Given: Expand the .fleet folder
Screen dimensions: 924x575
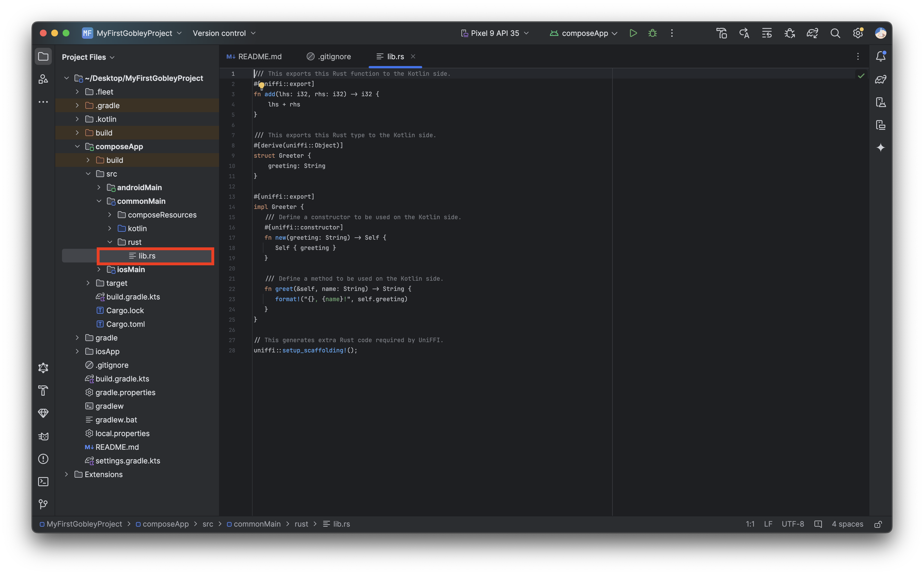Looking at the screenshot, I should (x=77, y=92).
